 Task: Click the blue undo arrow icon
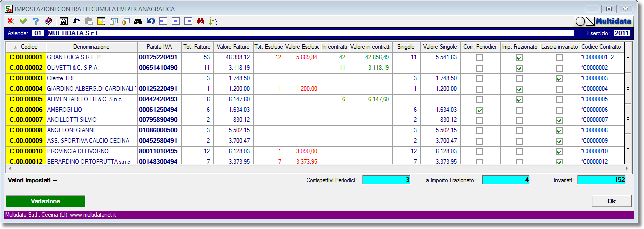[x=151, y=21]
